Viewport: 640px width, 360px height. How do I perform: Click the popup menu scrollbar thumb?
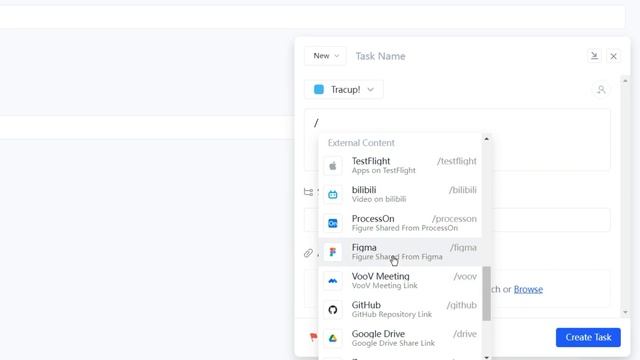click(487, 293)
